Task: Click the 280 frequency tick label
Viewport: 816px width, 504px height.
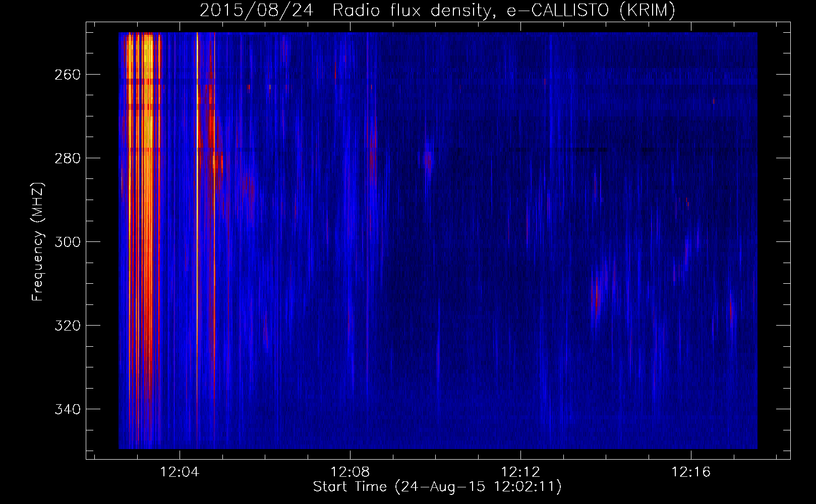Action: tap(67, 158)
